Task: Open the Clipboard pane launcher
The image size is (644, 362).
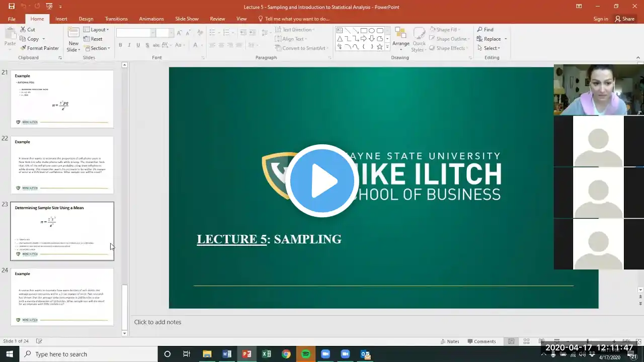Action: [60, 58]
